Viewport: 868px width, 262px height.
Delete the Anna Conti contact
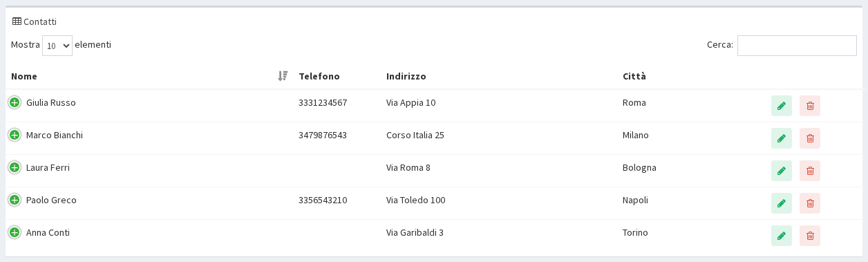pos(810,236)
